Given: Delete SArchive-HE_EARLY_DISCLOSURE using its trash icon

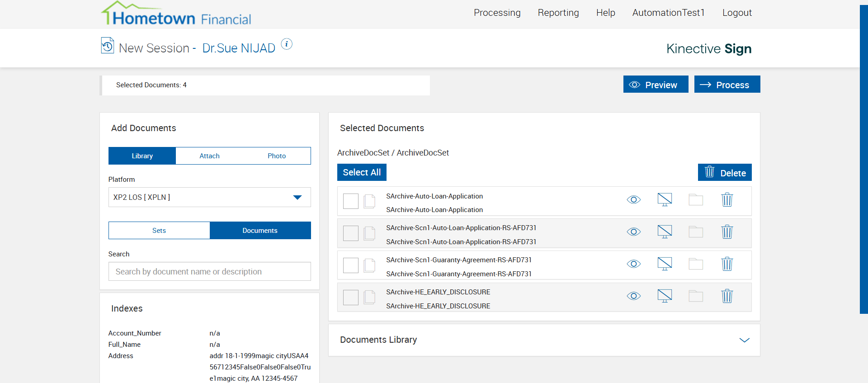Looking at the screenshot, I should (727, 296).
